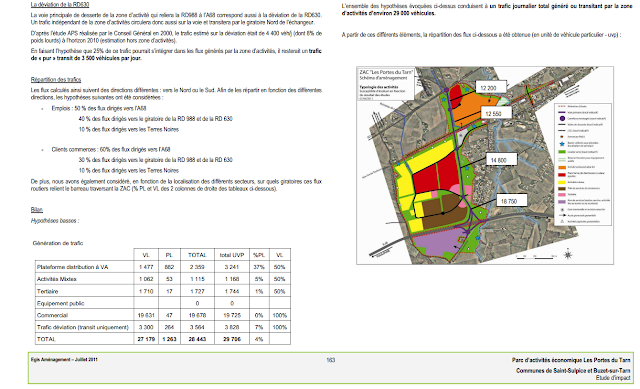Click the "%PL" column header

pos(259,255)
